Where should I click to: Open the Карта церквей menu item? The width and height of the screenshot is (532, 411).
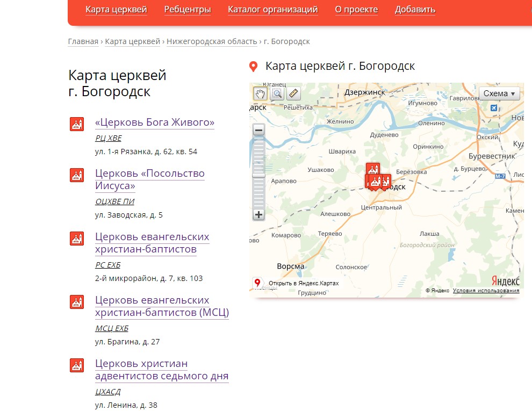[x=116, y=10]
